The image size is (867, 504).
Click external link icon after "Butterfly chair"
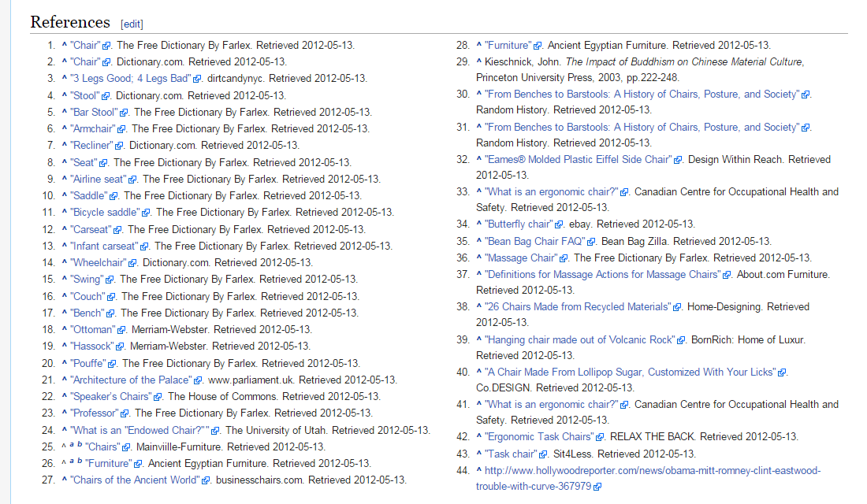(x=558, y=224)
